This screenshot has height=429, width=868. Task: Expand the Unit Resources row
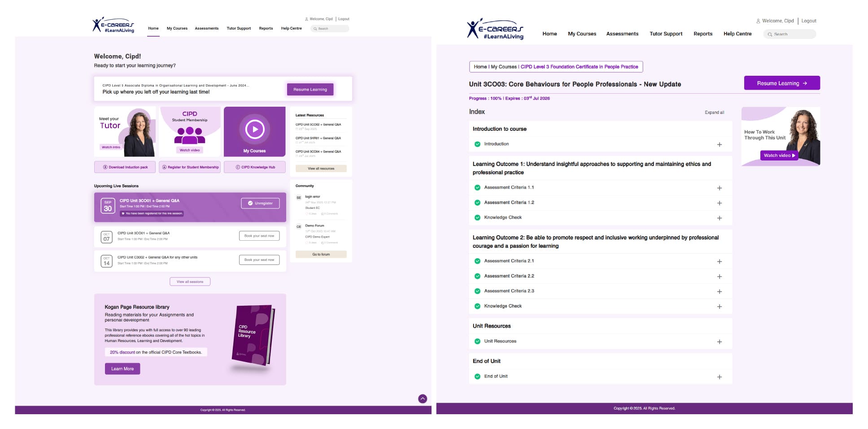[719, 342]
